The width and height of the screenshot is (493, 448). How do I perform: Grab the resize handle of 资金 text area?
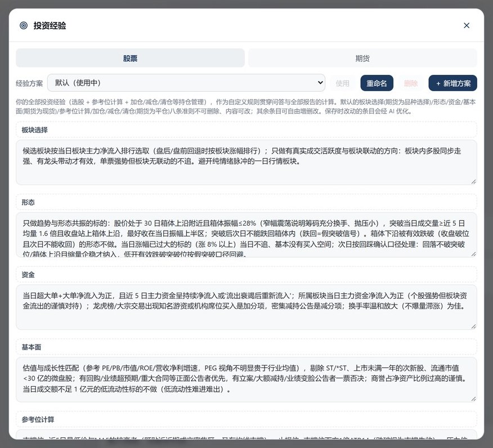(x=473, y=326)
